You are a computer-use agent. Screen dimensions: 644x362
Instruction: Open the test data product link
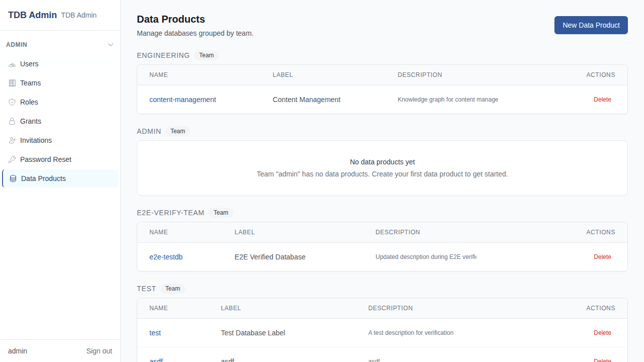tap(155, 333)
